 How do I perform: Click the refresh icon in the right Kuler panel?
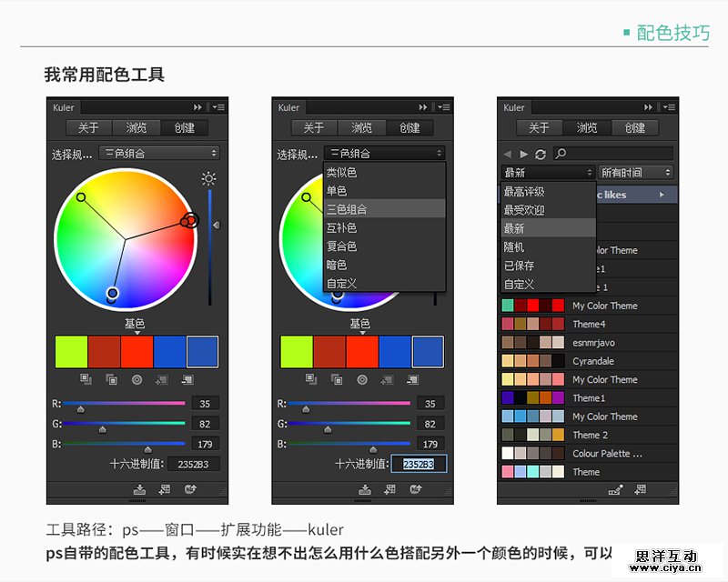[x=541, y=154]
